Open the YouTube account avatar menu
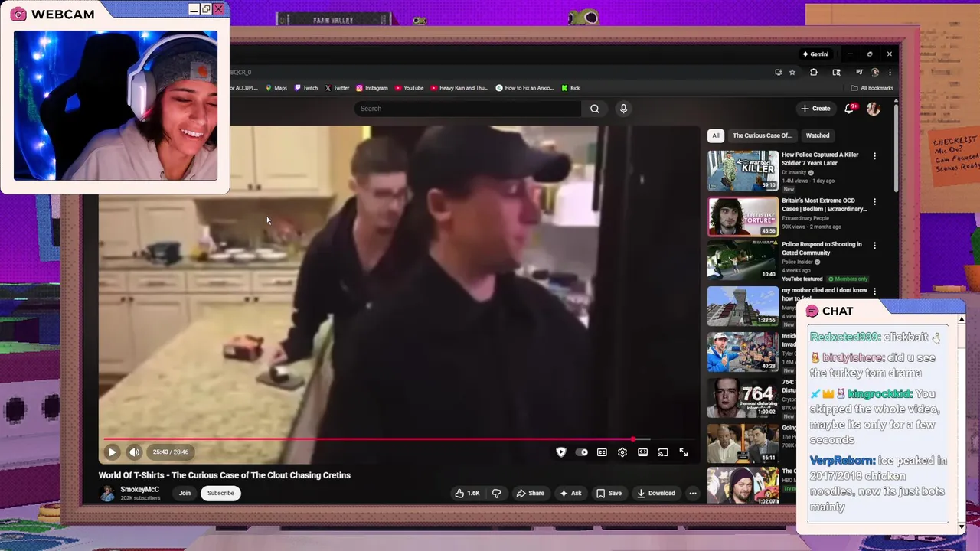Image resolution: width=980 pixels, height=551 pixels. point(873,109)
